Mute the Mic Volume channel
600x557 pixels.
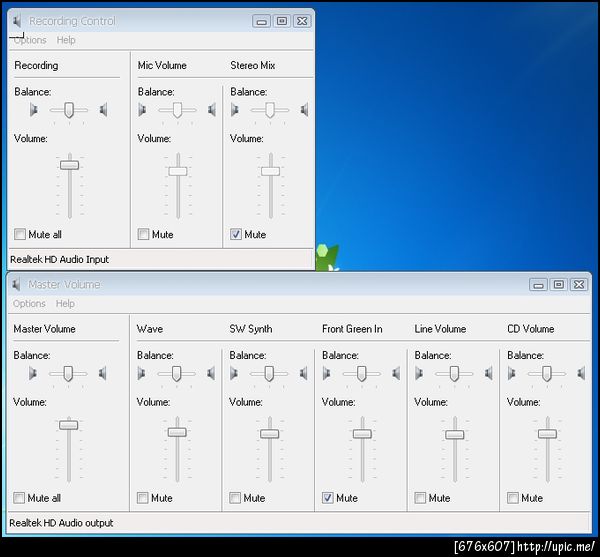click(143, 234)
